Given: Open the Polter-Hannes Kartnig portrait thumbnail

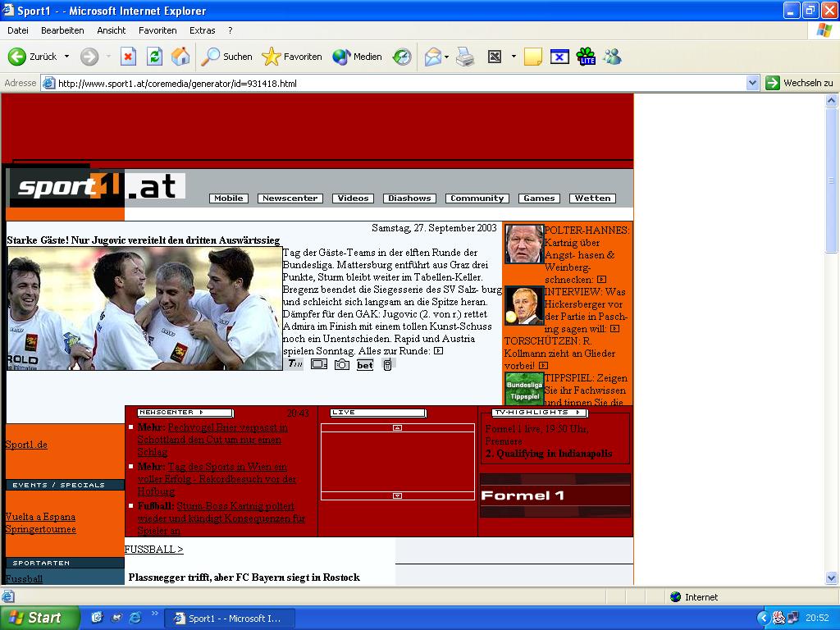Looking at the screenshot, I should [524, 244].
